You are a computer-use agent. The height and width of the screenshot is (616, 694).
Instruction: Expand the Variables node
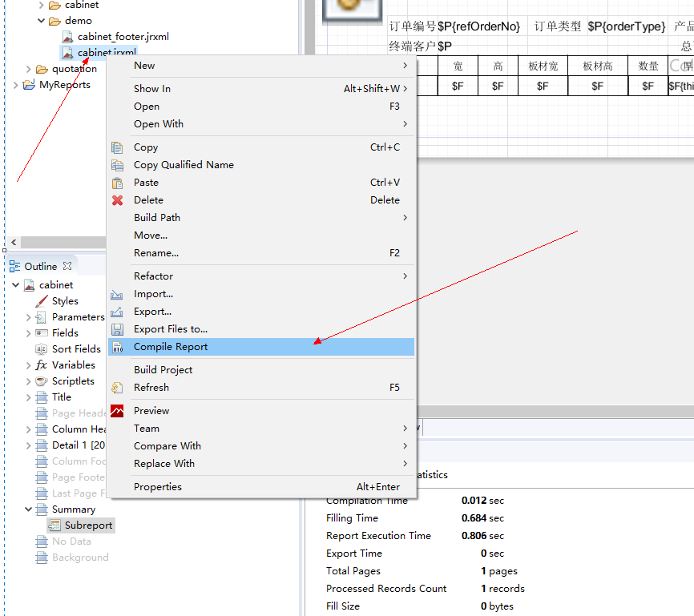(28, 365)
